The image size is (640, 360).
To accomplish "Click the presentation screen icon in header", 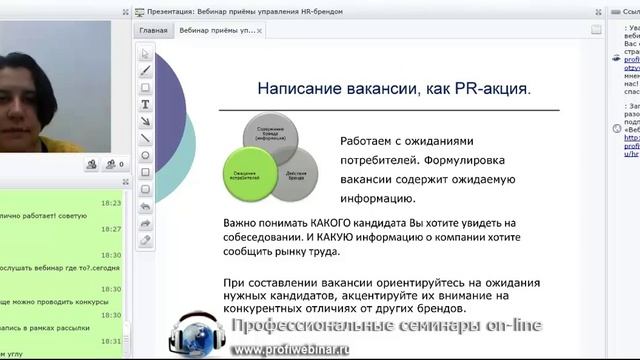I will pos(140,12).
